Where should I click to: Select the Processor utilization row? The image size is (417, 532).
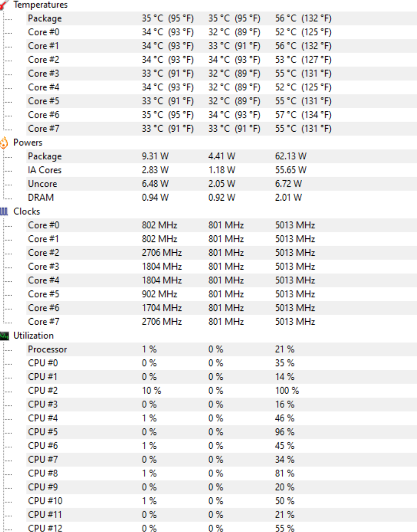(222, 349)
